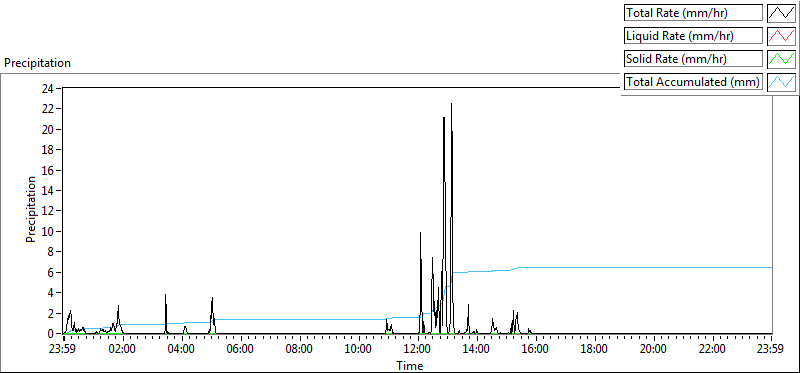Click the 08:00 time axis label
Image resolution: width=800 pixels, height=373 pixels.
coord(299,350)
